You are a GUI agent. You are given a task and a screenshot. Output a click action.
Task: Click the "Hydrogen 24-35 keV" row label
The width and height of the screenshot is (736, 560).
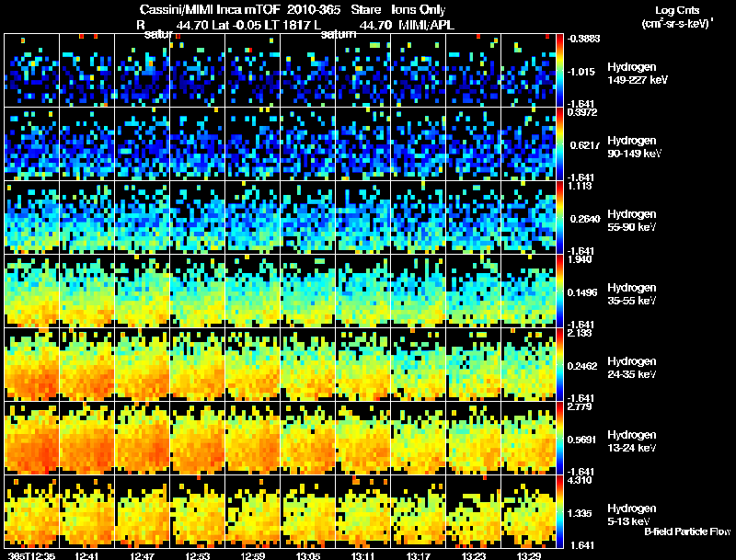pyautogui.click(x=632, y=368)
